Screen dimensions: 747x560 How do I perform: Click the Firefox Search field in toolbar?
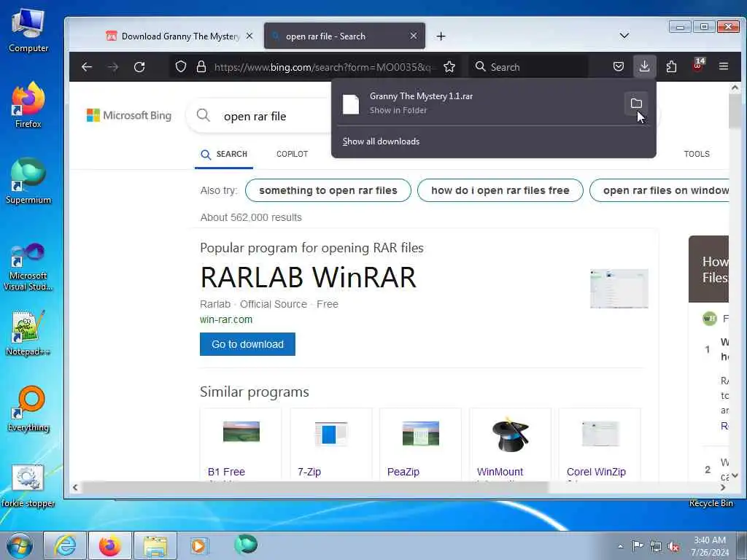point(528,66)
